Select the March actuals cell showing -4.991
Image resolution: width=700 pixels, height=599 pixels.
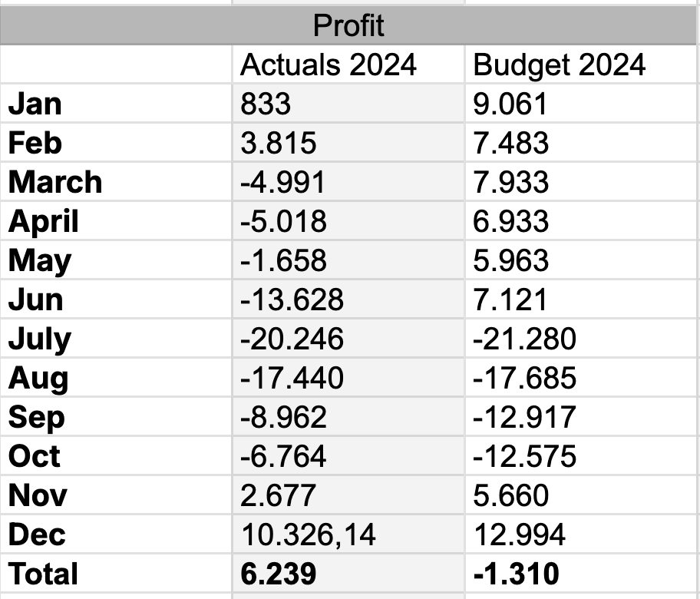tap(347, 182)
